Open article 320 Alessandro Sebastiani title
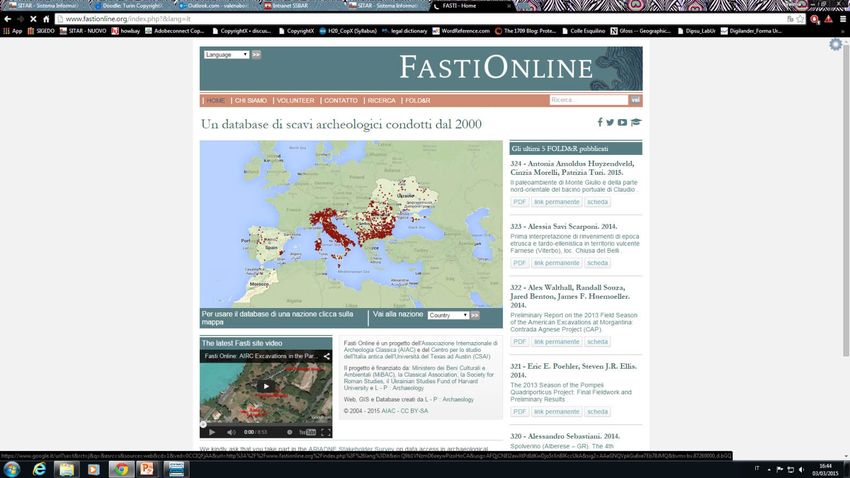 (x=565, y=436)
